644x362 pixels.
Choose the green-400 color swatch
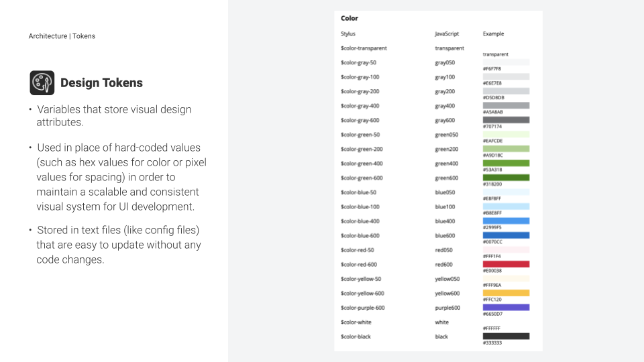506,164
